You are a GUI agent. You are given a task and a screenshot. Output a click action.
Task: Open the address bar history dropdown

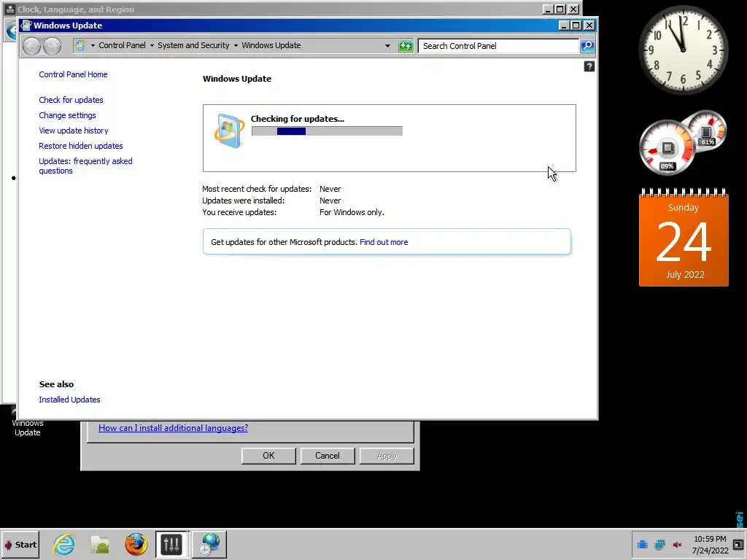[x=387, y=46]
